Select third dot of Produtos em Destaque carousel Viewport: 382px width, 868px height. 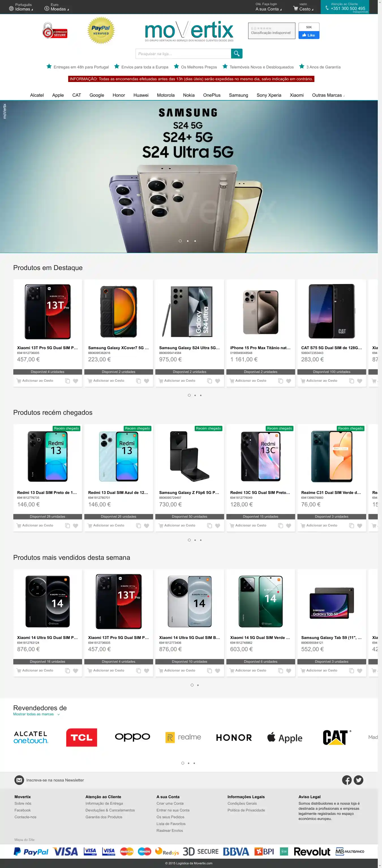coord(201,395)
